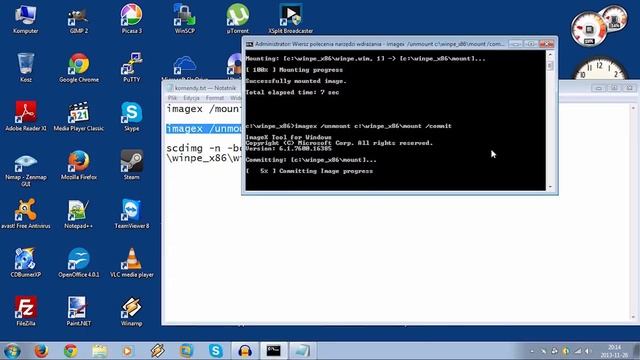This screenshot has height=360, width=640.
Task: Open the Edycja menu in Notatnik
Action: [191, 98]
